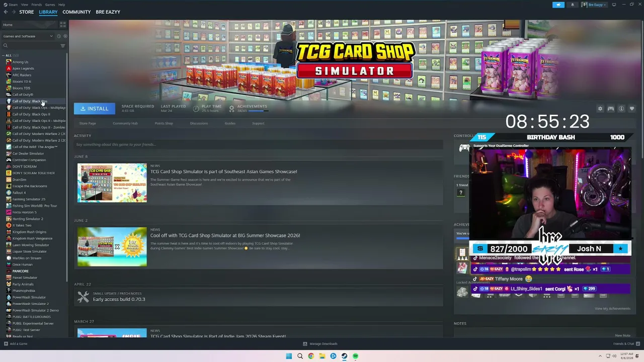Screen dimensions: 644x362
Task: Open the Points Shop link
Action: [x=164, y=123]
